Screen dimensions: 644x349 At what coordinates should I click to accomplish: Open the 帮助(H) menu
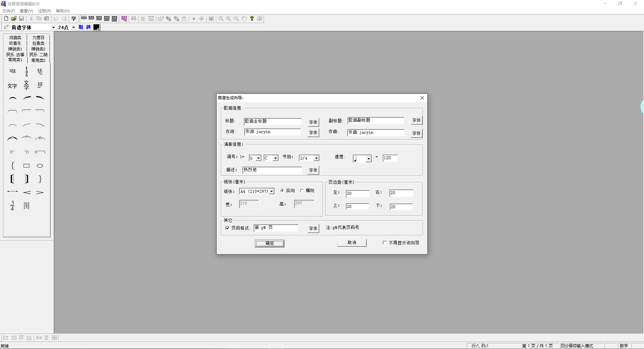coord(63,11)
